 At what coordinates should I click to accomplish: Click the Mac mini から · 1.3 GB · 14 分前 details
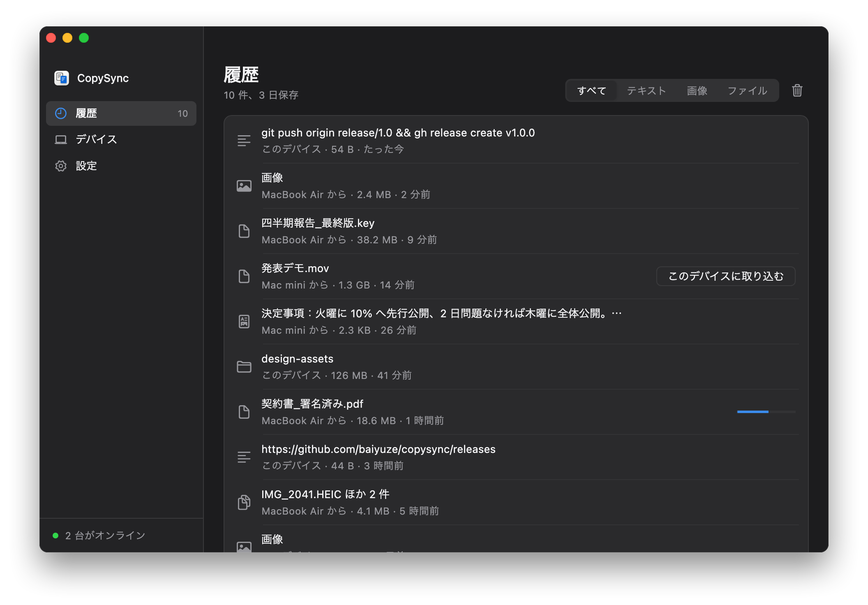338,285
